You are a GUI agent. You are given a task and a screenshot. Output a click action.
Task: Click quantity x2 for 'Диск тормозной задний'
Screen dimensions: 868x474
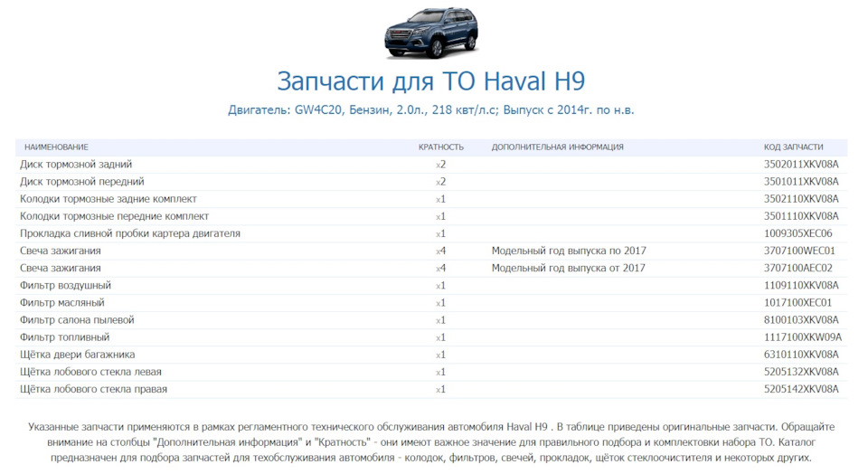440,165
